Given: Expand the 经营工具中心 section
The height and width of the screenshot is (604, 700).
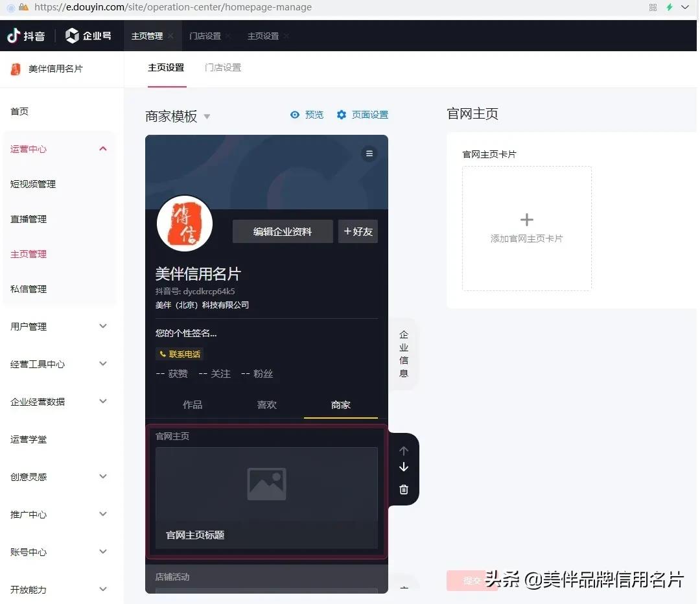Looking at the screenshot, I should [103, 364].
